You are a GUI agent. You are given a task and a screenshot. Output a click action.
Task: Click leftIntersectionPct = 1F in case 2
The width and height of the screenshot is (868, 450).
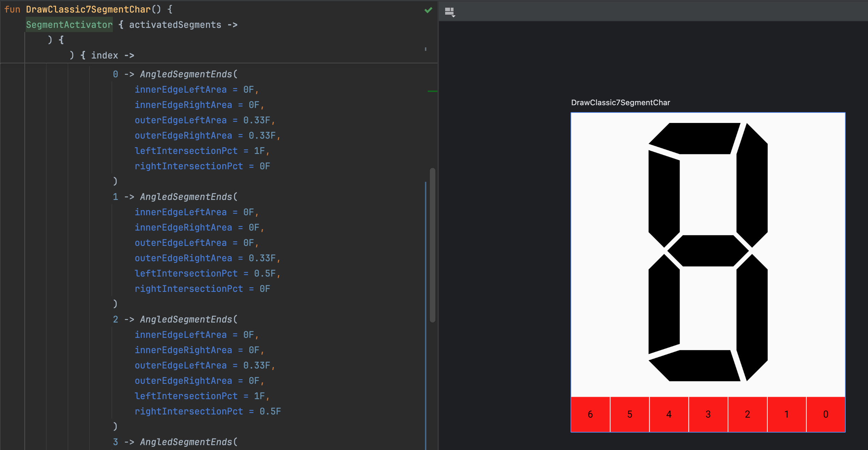click(200, 396)
